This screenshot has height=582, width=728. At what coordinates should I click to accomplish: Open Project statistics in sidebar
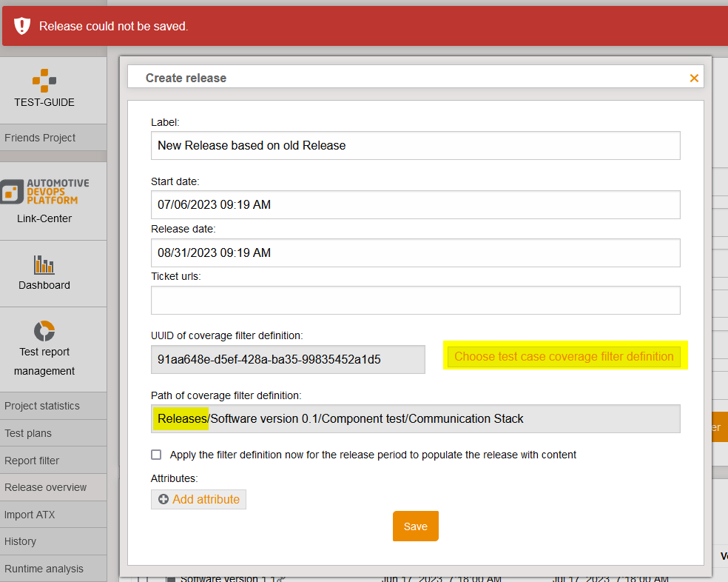tap(42, 406)
